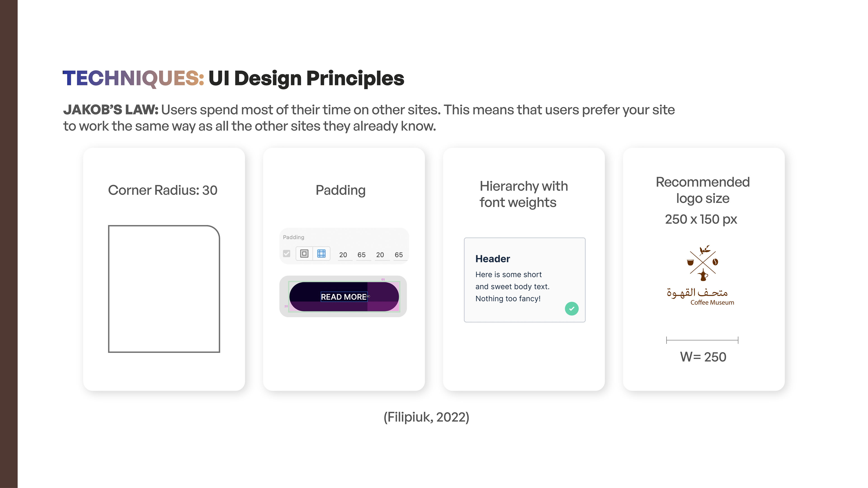
Task: Click the Coffee Museum logo emblem
Action: 703,263
